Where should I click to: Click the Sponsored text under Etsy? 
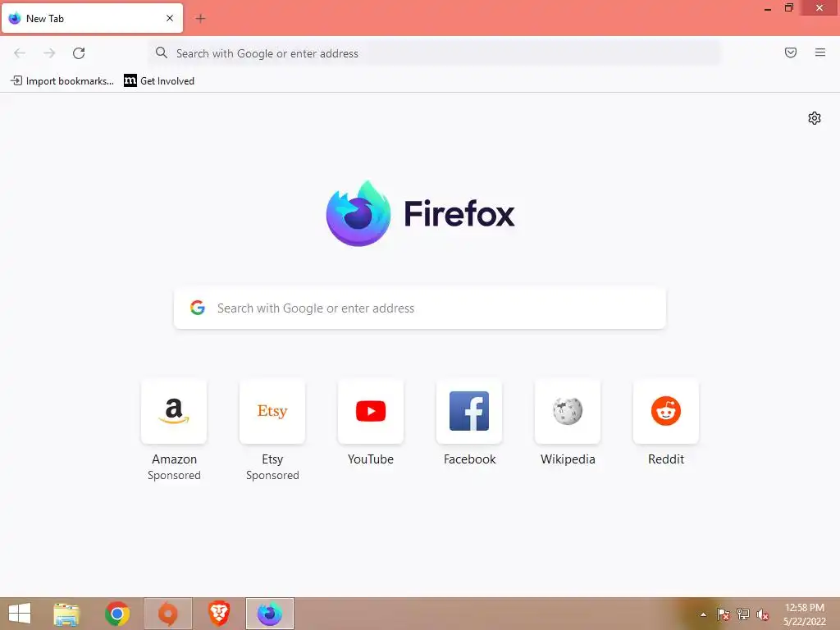pos(272,475)
